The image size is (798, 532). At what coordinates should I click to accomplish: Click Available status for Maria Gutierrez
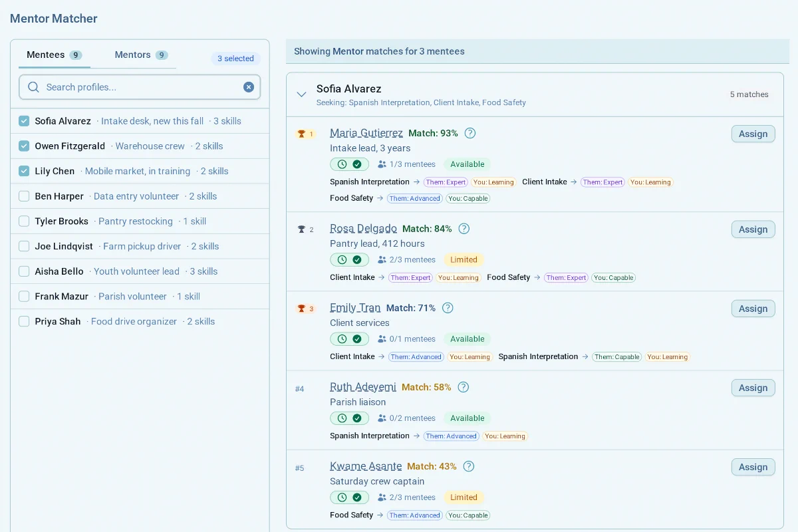coord(467,164)
